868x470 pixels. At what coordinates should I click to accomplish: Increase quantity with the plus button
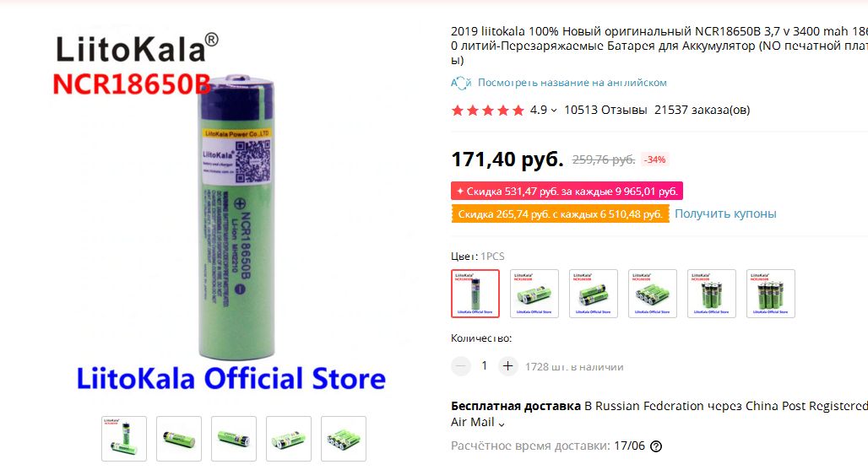507,366
